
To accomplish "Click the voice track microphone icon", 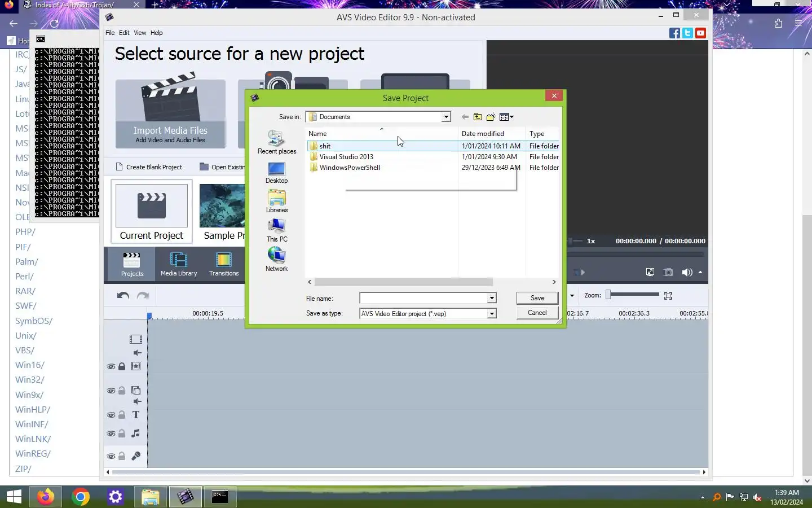I will (136, 456).
